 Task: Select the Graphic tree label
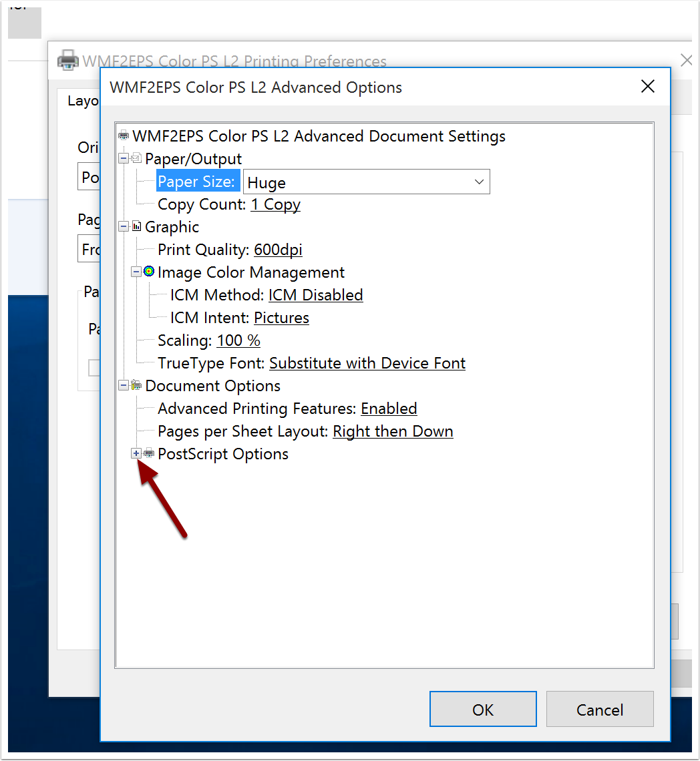[x=172, y=227]
